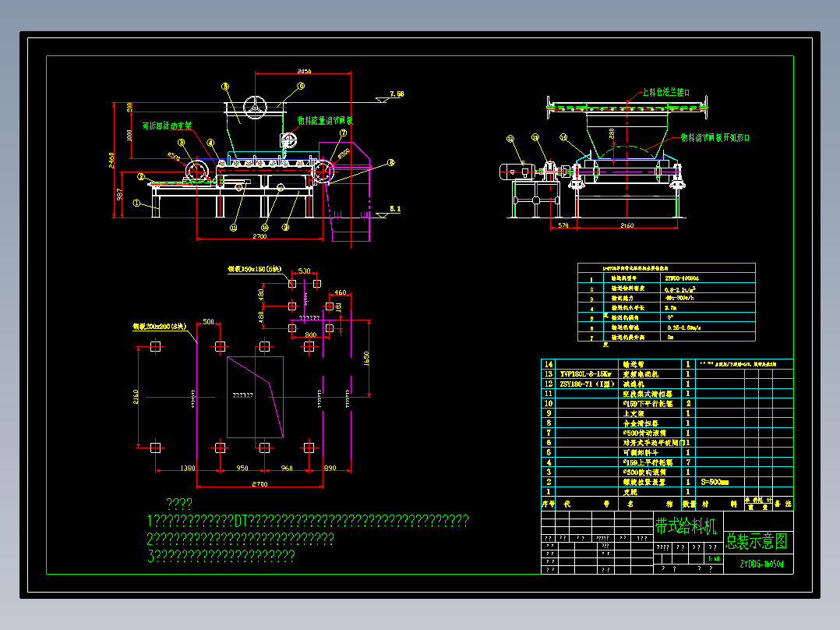The image size is (840, 630).
Task: Select the 钢板150x150(6块) label
Action: tap(255, 269)
